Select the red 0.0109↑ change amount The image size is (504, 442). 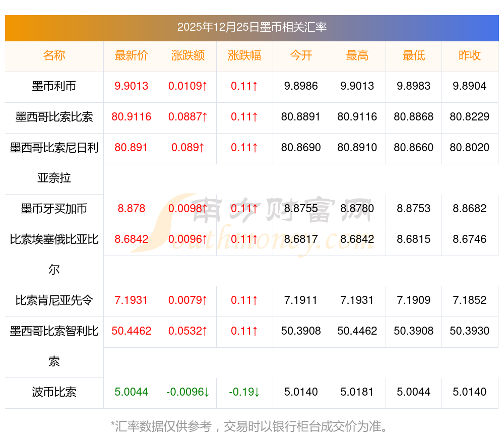[x=188, y=86]
